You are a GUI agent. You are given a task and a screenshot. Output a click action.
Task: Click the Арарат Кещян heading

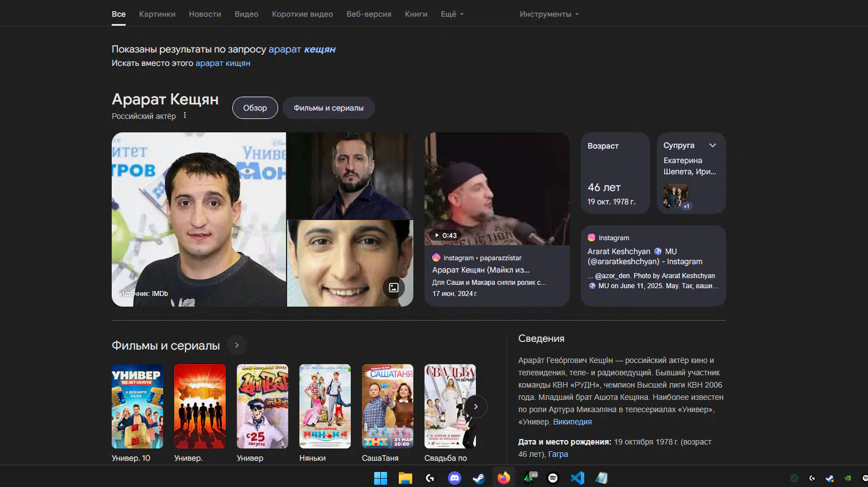[x=165, y=99]
